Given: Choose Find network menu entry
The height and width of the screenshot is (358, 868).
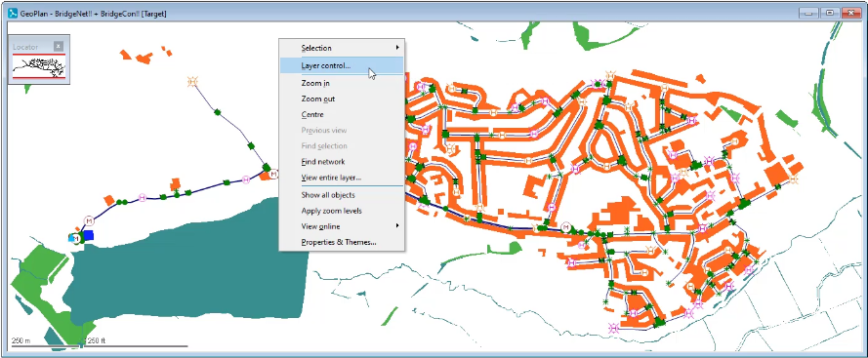Looking at the screenshot, I should tap(342, 162).
